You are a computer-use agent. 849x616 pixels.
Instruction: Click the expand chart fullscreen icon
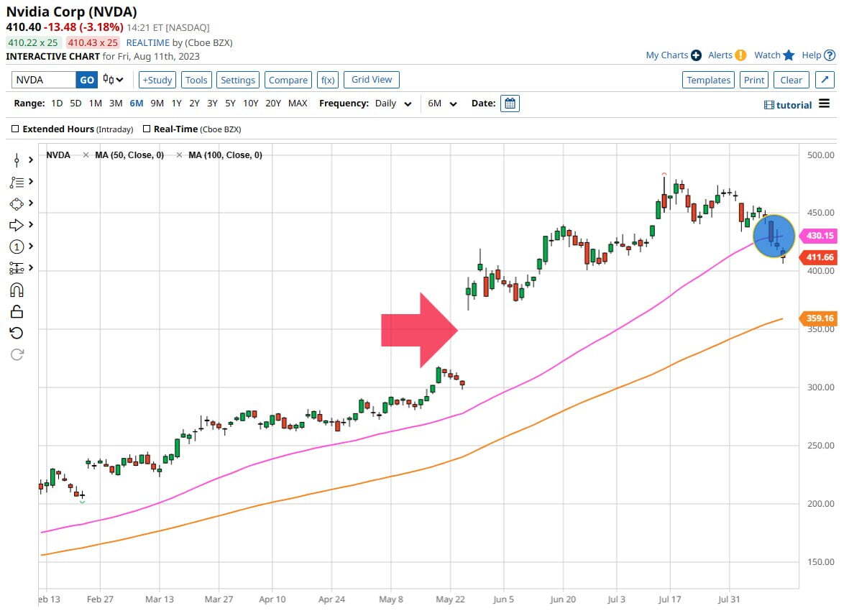[x=825, y=80]
